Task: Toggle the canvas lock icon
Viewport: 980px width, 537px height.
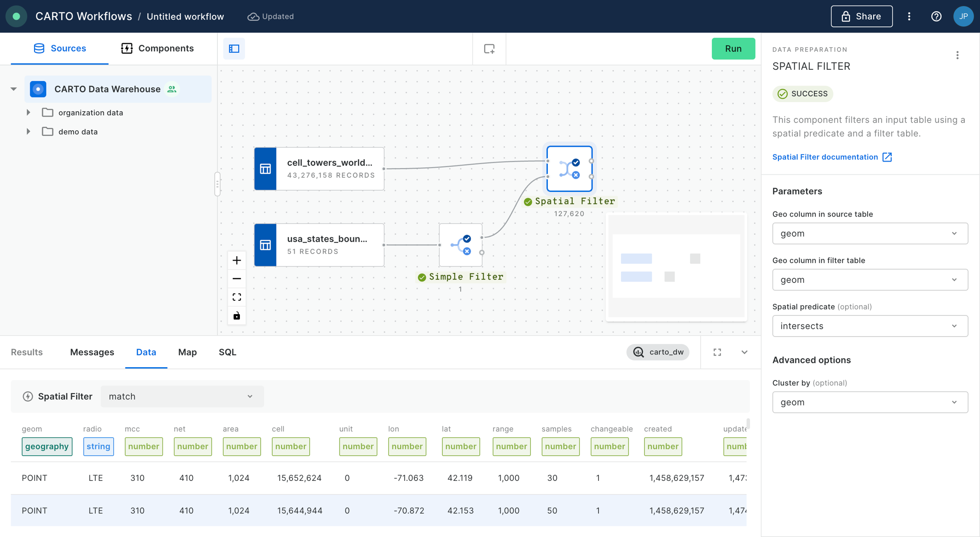Action: (x=237, y=316)
